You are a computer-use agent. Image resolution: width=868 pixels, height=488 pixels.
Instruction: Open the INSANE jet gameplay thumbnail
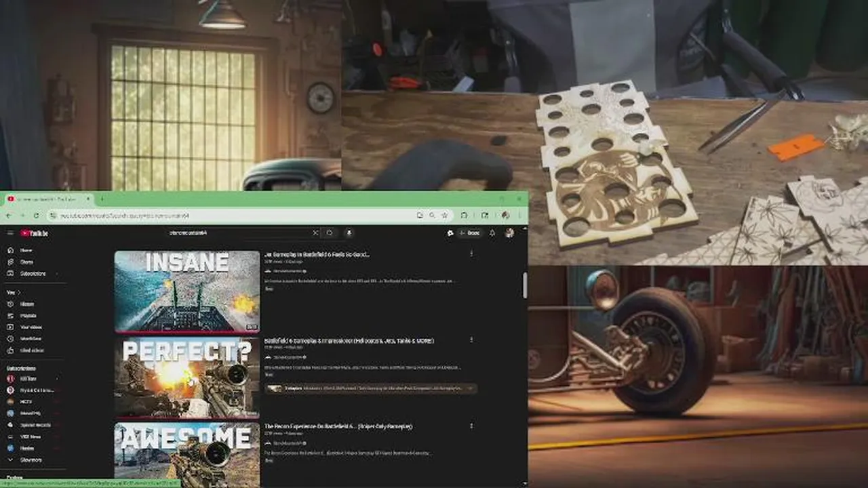click(187, 291)
